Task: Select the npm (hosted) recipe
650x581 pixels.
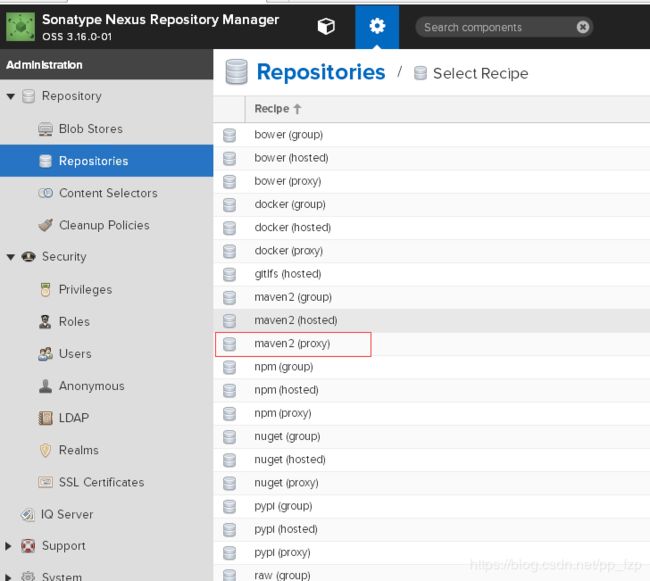Action: [432, 390]
